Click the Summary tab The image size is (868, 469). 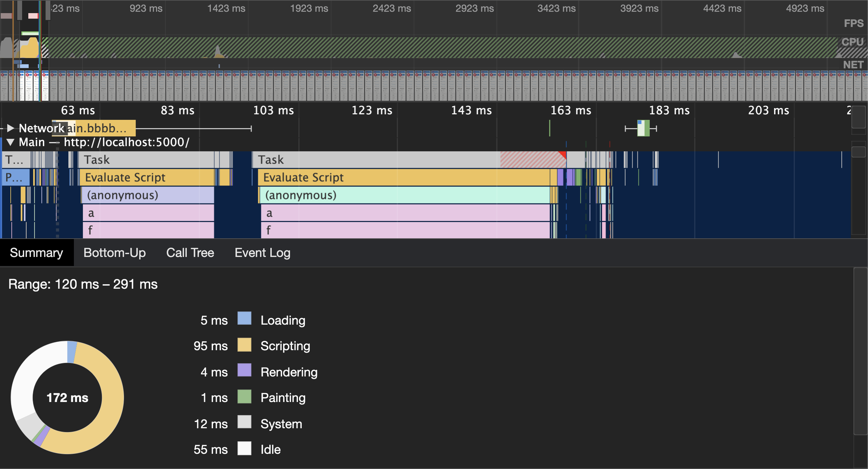36,253
